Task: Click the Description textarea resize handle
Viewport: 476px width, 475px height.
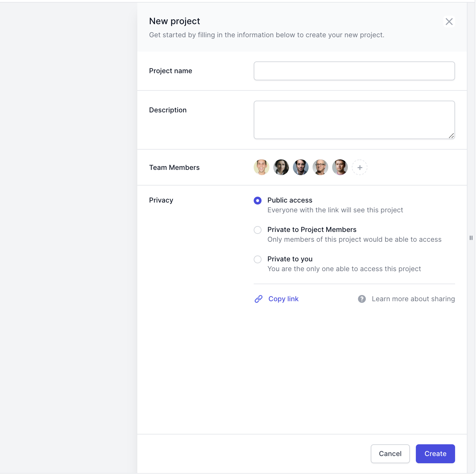Action: pos(451,136)
